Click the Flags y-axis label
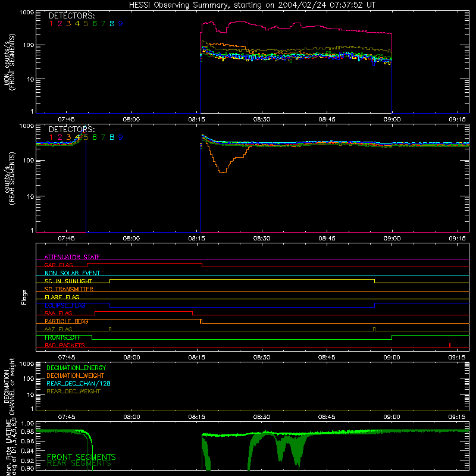The width and height of the screenshot is (476, 476). [24, 297]
